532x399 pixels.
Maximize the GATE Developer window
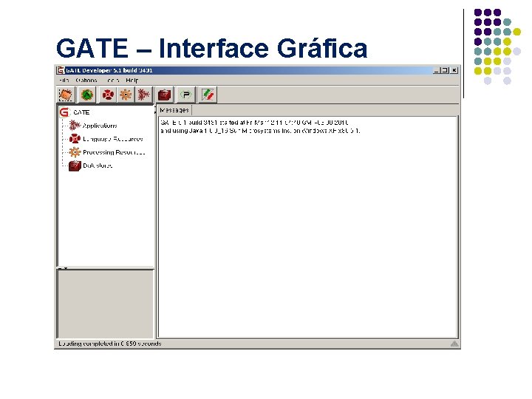(445, 71)
